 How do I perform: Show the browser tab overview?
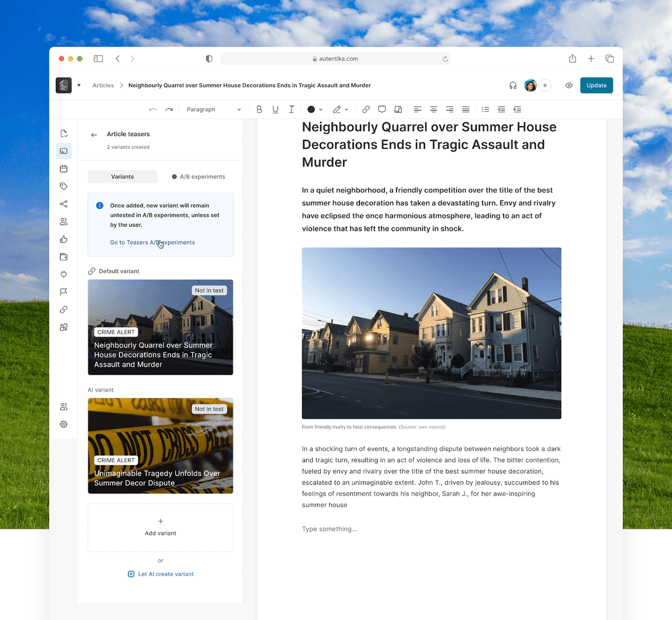point(610,58)
